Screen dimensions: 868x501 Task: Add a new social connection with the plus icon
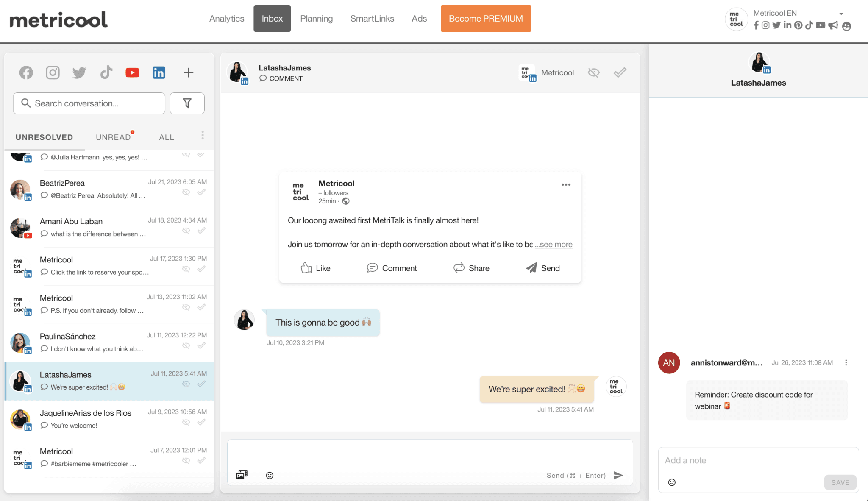point(188,72)
